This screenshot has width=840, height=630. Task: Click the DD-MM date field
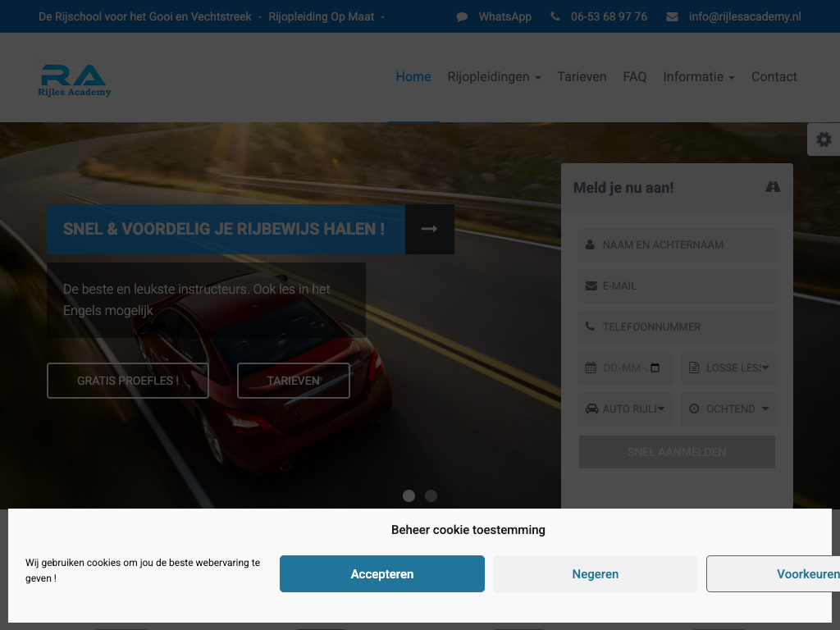(x=624, y=368)
